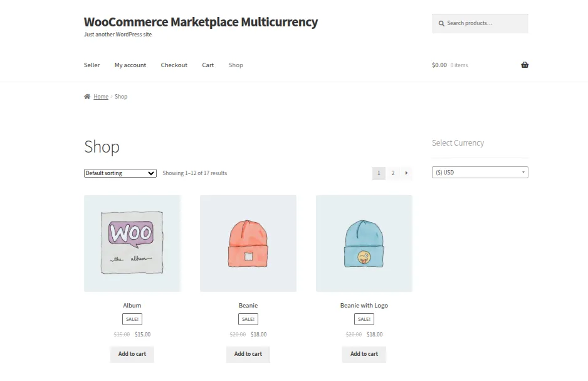Open the Album product page link
588x381 pixels.
tap(132, 305)
